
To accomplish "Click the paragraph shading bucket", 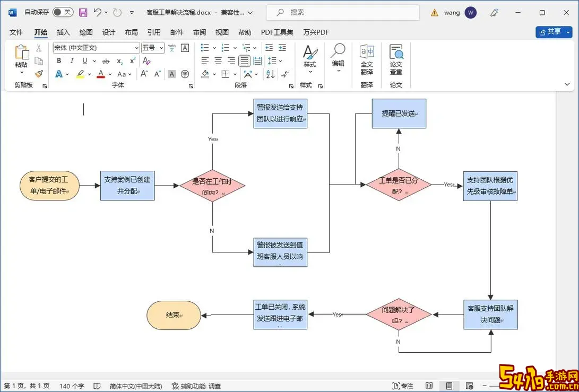I will [205, 74].
